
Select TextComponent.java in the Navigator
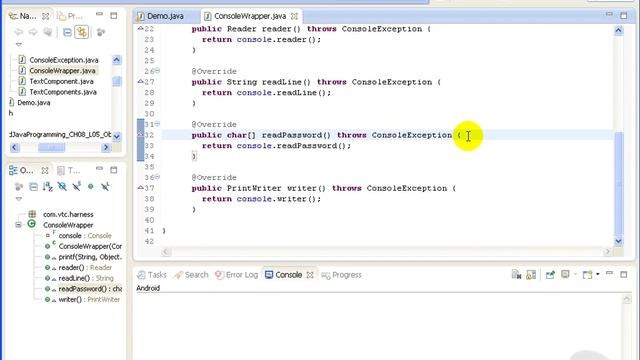pos(61,81)
